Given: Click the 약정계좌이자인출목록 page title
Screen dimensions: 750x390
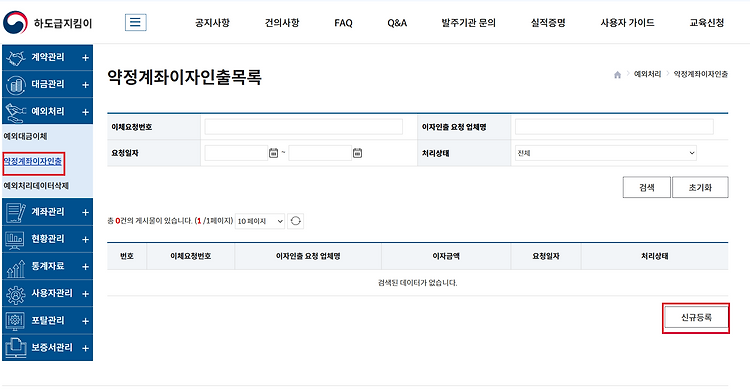Looking at the screenshot, I should pyautogui.click(x=184, y=77).
